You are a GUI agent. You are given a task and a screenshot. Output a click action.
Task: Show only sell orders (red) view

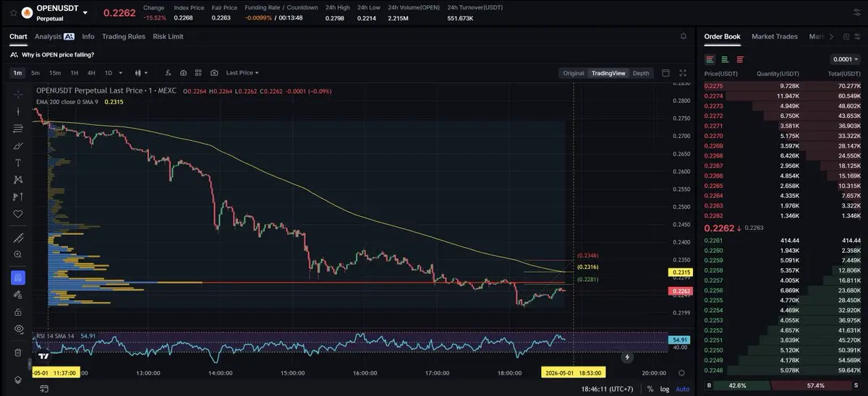pos(739,59)
